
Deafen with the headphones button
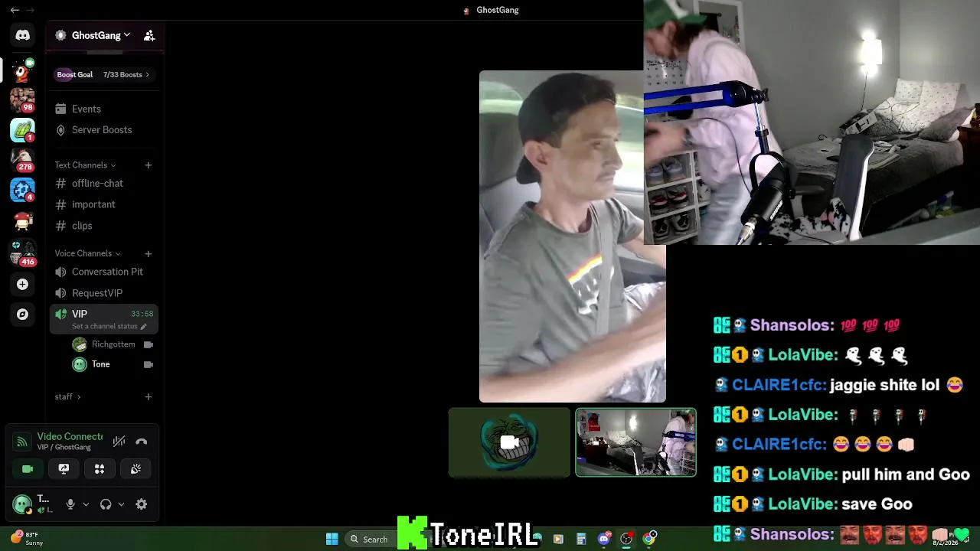click(106, 504)
